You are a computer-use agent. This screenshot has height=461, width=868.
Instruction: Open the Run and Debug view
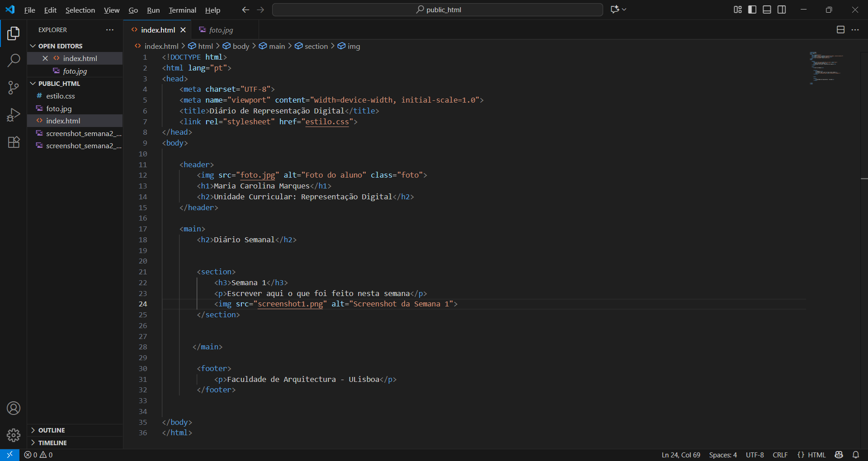pyautogui.click(x=14, y=115)
